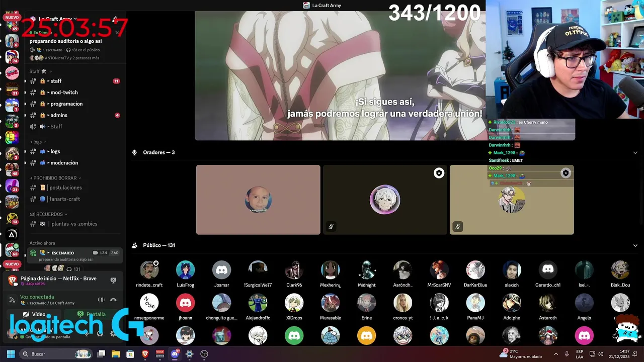Show hidden system tray icons

click(556, 354)
